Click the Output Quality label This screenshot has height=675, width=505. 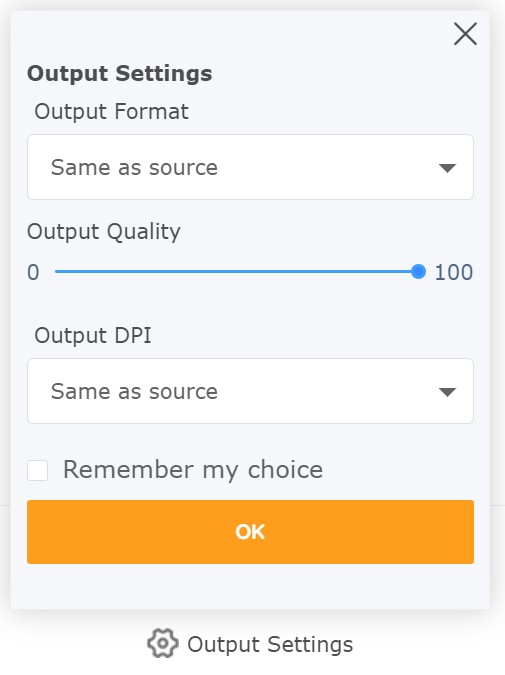click(104, 232)
